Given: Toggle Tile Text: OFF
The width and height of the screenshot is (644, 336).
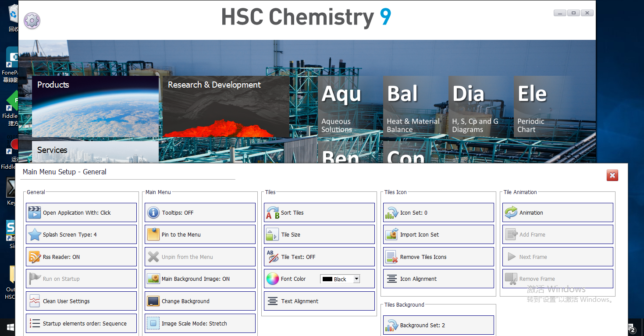Looking at the screenshot, I should [319, 257].
